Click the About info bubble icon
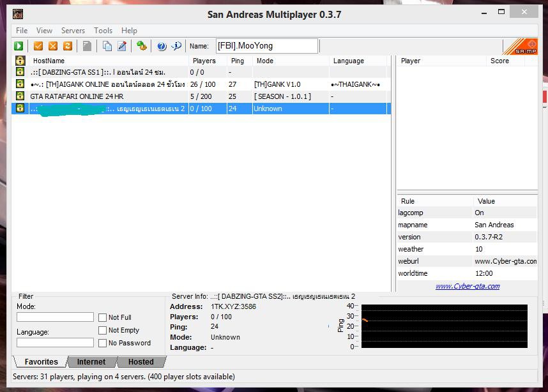 click(x=176, y=46)
